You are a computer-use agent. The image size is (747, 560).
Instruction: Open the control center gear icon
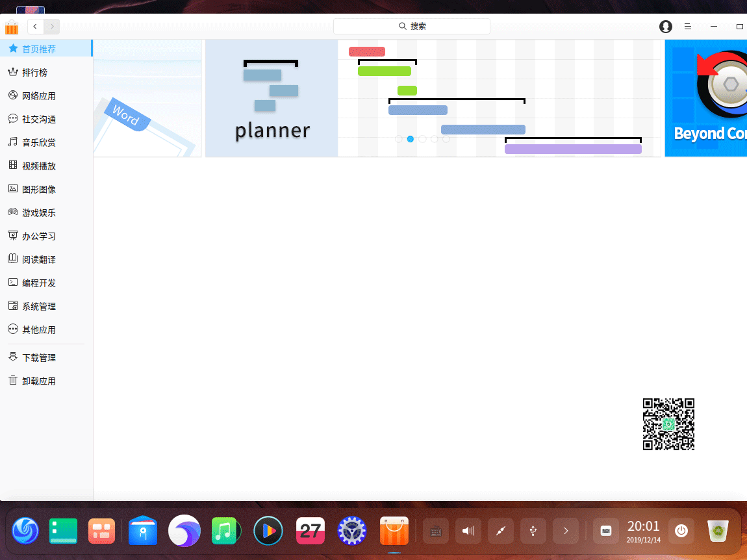pyautogui.click(x=351, y=531)
